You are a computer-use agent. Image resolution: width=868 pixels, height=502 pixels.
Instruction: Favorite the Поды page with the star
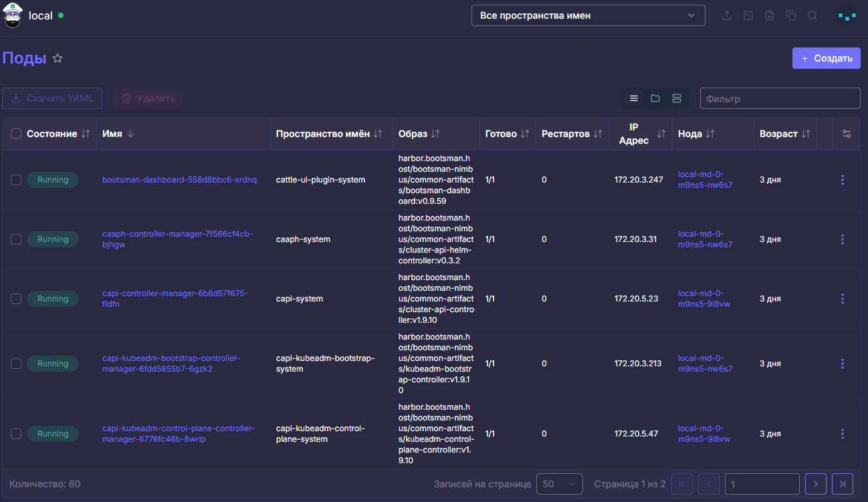point(58,58)
